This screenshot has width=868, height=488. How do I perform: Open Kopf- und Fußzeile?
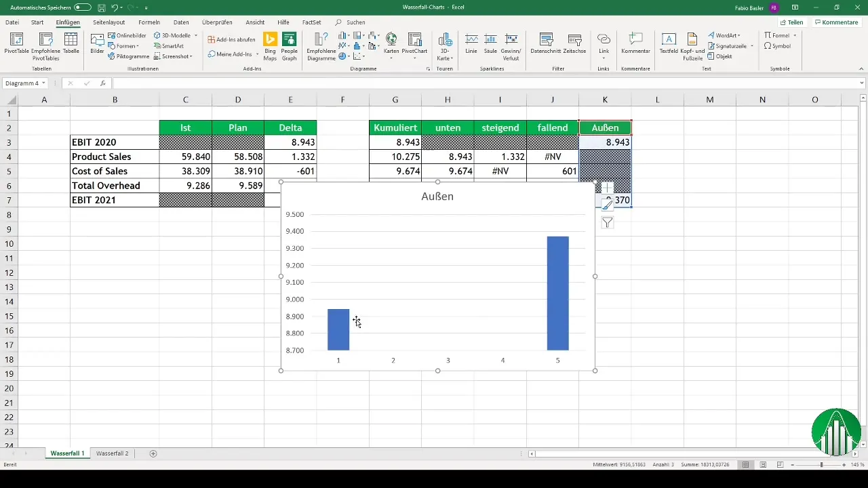click(692, 45)
